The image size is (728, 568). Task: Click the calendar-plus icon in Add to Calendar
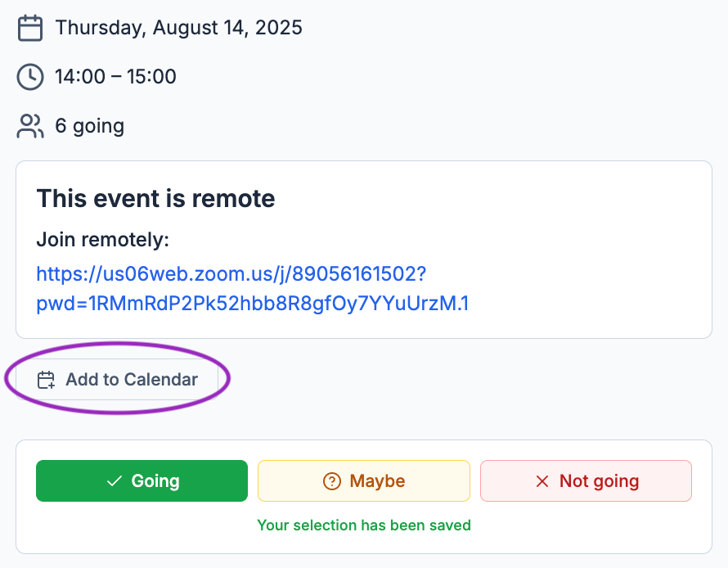coord(46,380)
